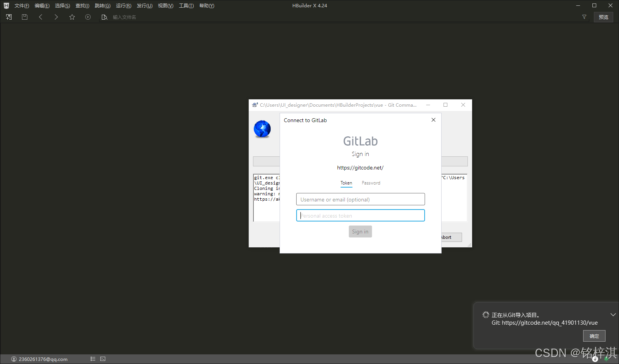619x364 pixels.
Task: Go forward with the right arrow icon
Action: (x=56, y=17)
